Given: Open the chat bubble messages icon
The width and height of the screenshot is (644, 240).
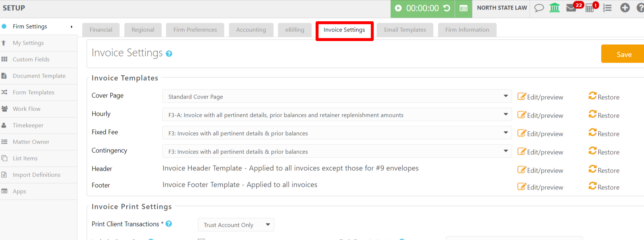Looking at the screenshot, I should click(x=539, y=8).
